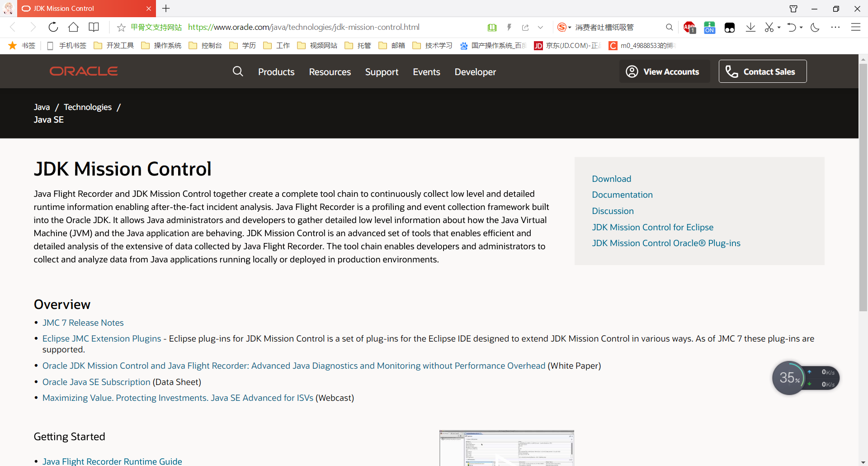Open the browser hamburger menu
868x466 pixels.
coord(856,27)
